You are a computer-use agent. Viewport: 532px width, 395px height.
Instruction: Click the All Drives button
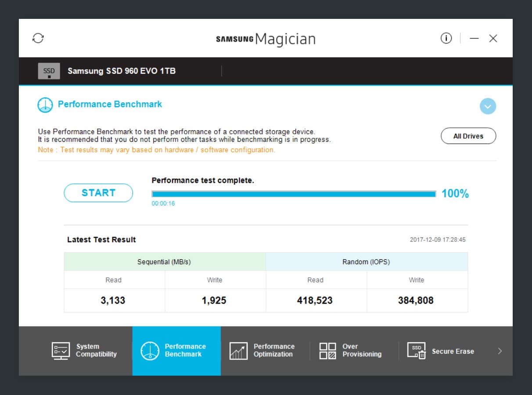click(468, 136)
